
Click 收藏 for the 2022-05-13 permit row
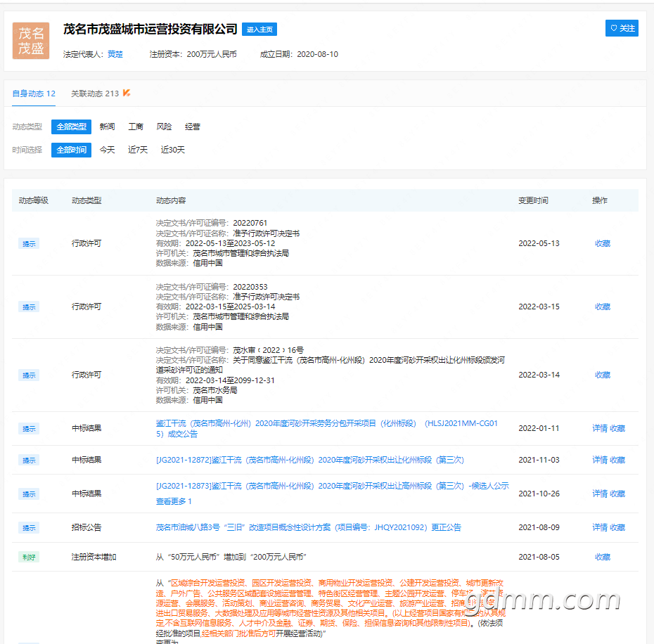tap(602, 243)
